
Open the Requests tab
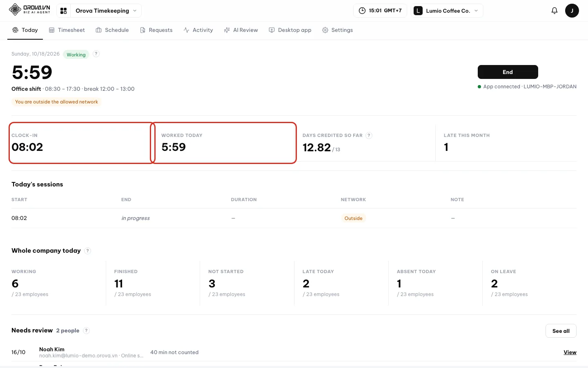pos(156,30)
